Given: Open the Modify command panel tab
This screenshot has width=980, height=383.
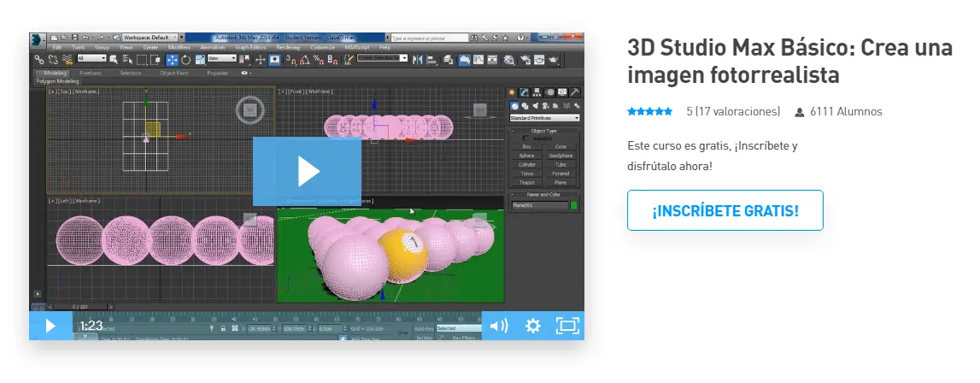Looking at the screenshot, I should [524, 92].
